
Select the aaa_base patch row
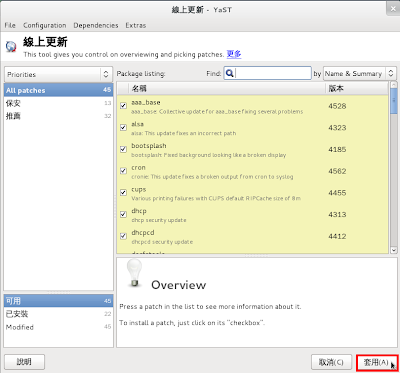coord(252,106)
